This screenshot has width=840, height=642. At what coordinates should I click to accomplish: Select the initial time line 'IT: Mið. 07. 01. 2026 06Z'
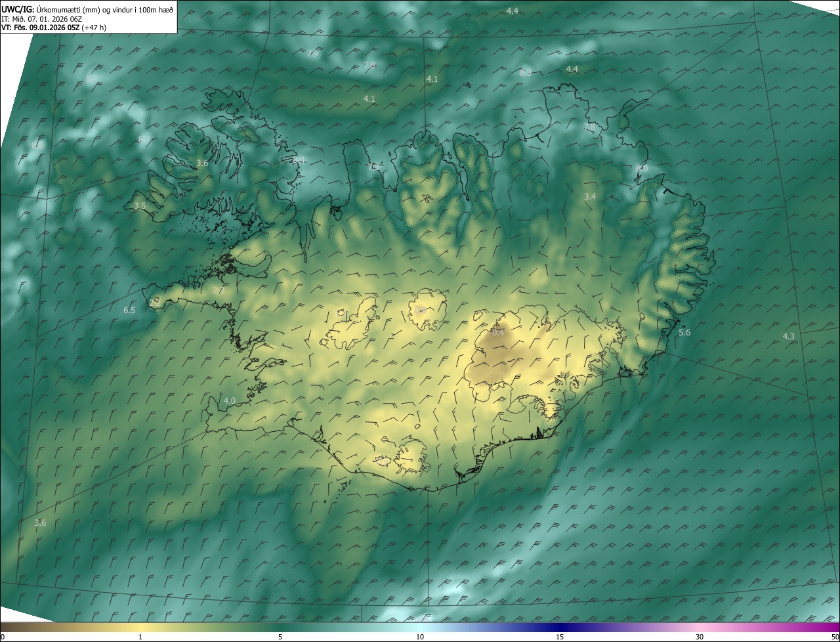pos(41,18)
